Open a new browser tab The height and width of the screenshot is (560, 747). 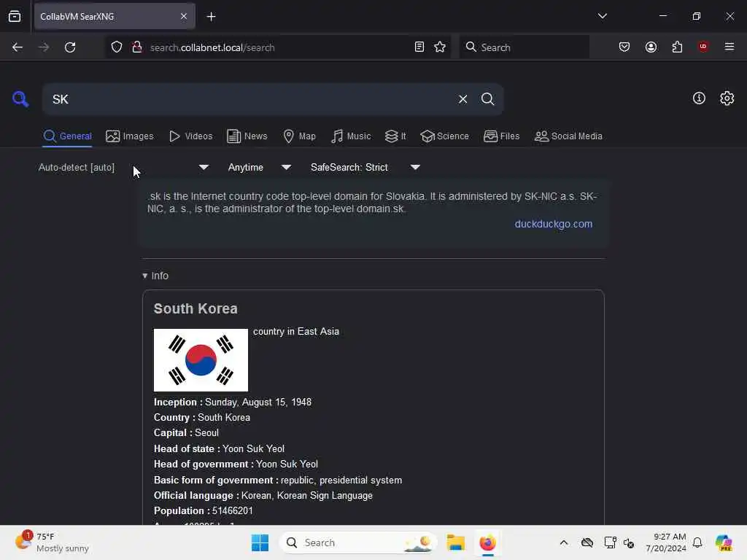click(x=211, y=17)
